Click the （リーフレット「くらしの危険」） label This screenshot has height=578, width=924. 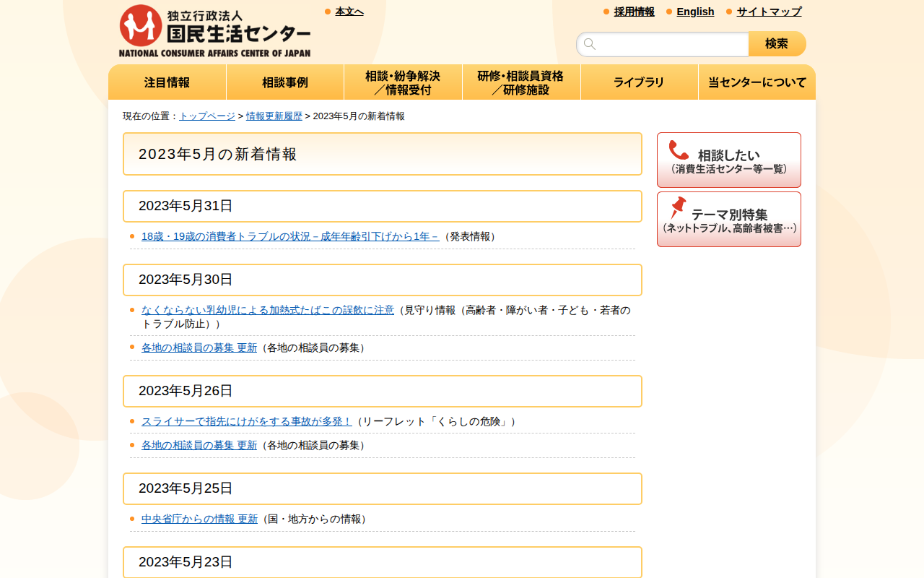(x=437, y=421)
